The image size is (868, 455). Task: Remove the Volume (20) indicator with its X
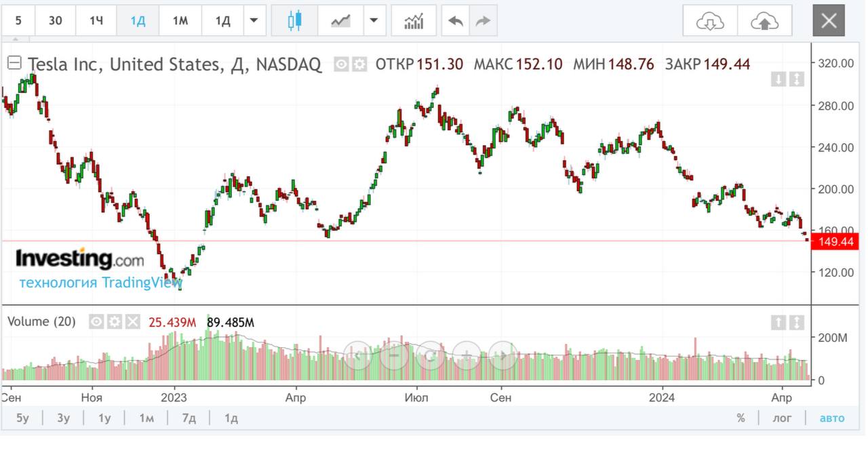click(132, 321)
